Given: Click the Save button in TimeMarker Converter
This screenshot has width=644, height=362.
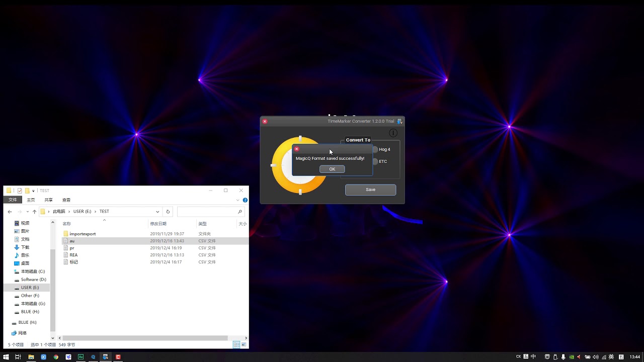Looking at the screenshot, I should [370, 190].
